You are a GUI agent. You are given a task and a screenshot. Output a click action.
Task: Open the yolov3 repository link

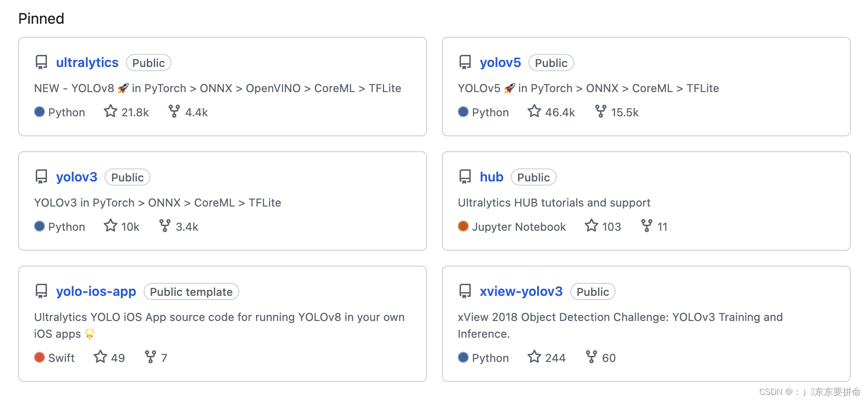point(77,177)
